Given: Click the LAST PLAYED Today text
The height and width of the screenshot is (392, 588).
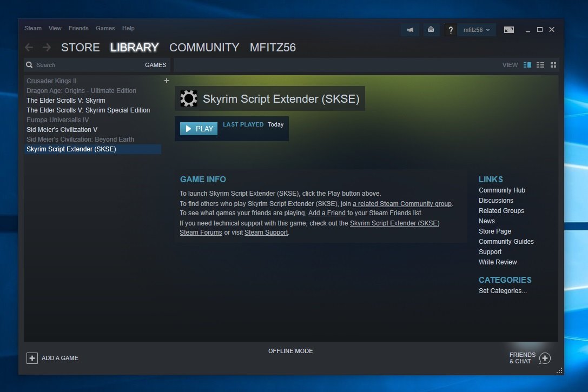Looking at the screenshot, I should pyautogui.click(x=253, y=124).
